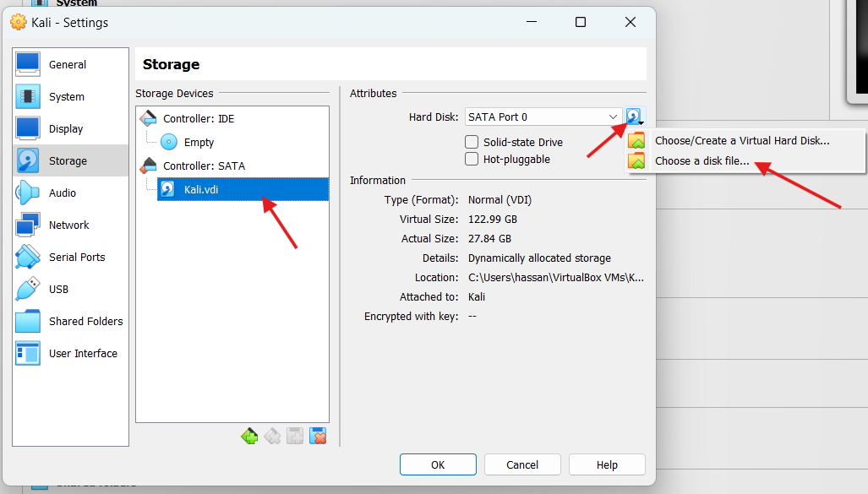Open the Hard Disk SATA Port dropdown

[x=543, y=117]
